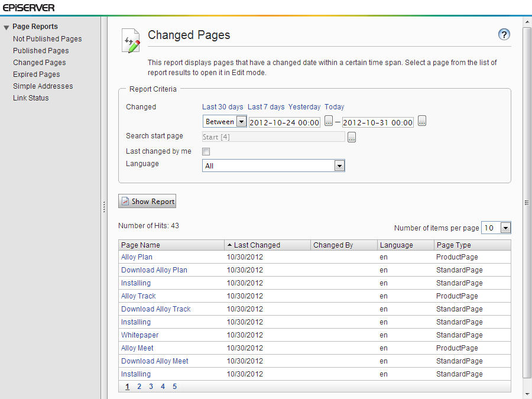The image size is (532, 399).
Task: Open Link Status report
Action: point(31,98)
